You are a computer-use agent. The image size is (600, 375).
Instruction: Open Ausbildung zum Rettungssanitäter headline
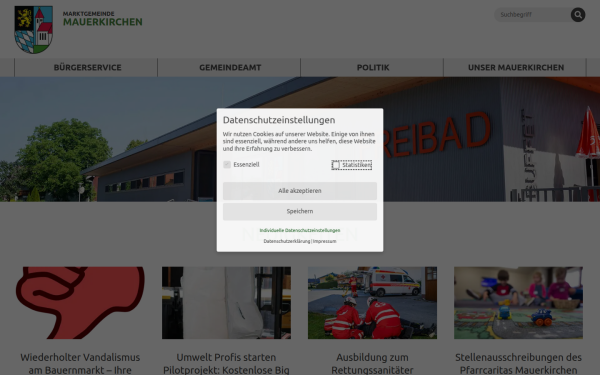(x=372, y=364)
